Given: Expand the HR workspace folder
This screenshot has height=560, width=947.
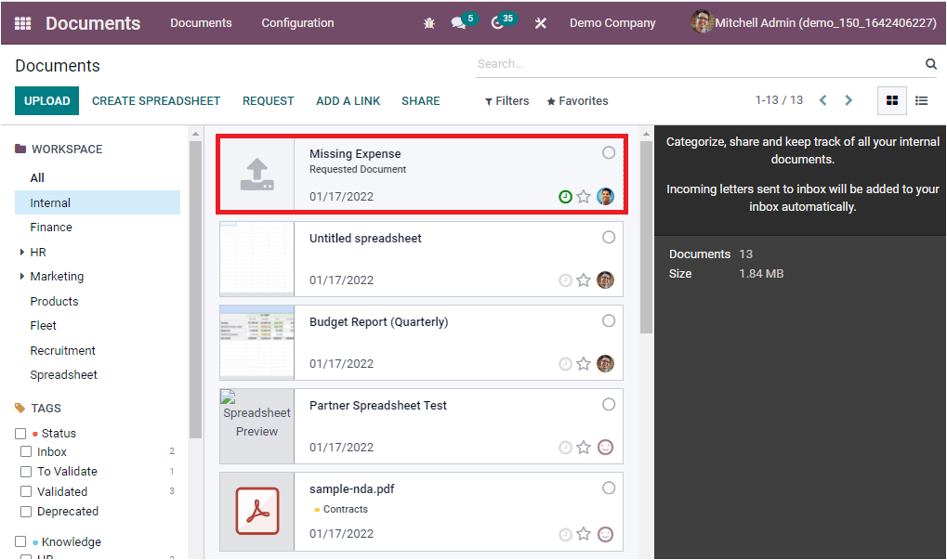Looking at the screenshot, I should [x=21, y=252].
